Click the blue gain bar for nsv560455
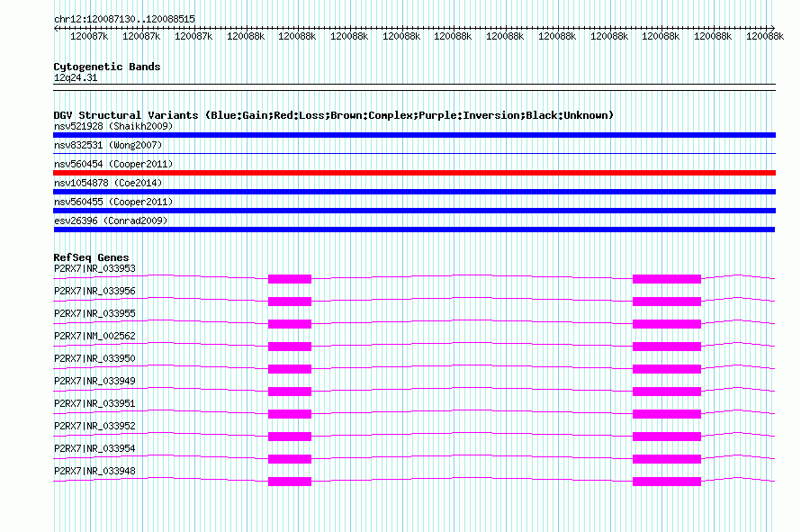The height and width of the screenshot is (532, 801). click(x=414, y=211)
